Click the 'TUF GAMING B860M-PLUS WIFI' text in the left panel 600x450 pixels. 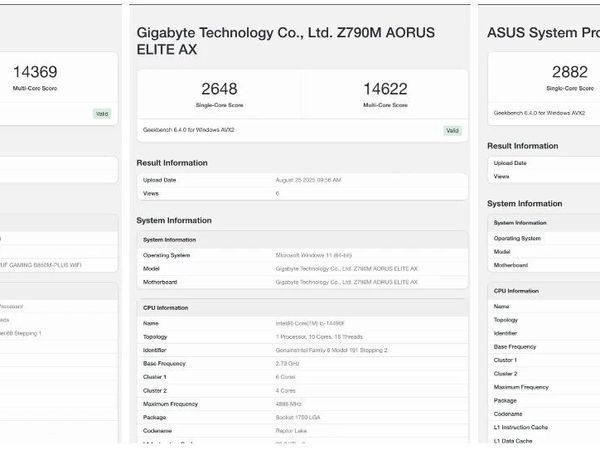(x=40, y=265)
